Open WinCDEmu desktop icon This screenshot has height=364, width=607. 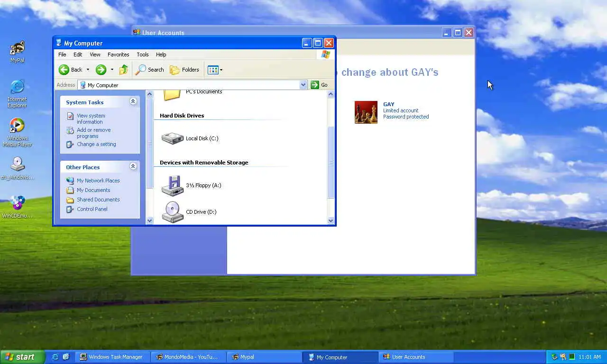[17, 207]
